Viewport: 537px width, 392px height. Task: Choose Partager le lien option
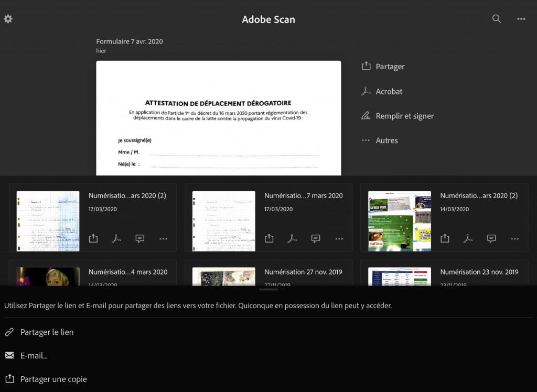[47, 332]
